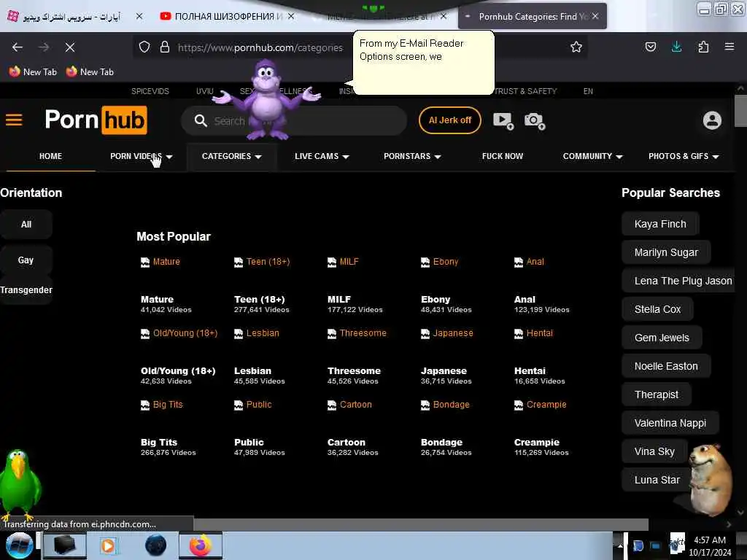747x560 pixels.
Task: Select the Gay orientation filter
Action: pyautogui.click(x=26, y=260)
